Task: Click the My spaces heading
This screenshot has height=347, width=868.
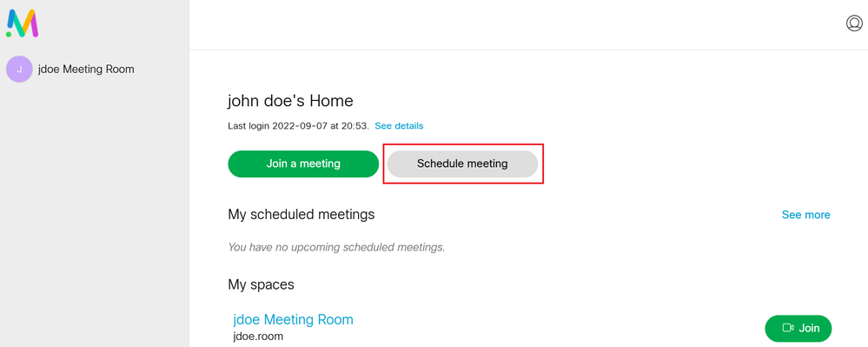Action: coord(261,285)
